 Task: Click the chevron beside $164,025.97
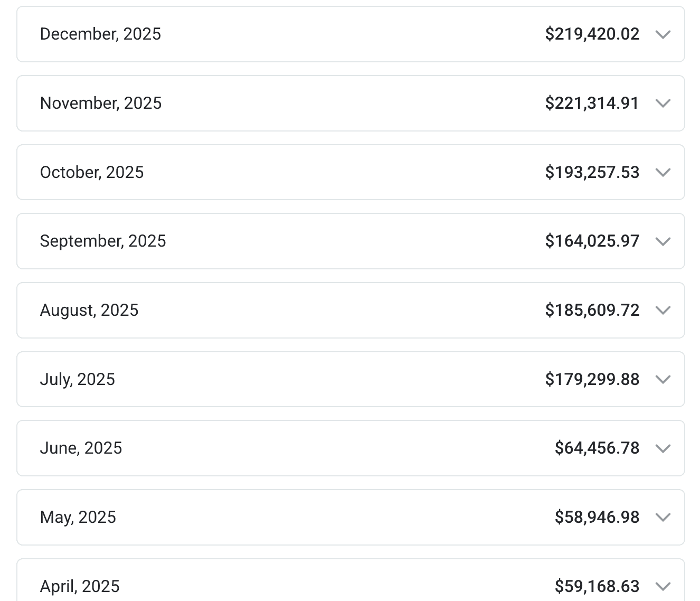663,241
